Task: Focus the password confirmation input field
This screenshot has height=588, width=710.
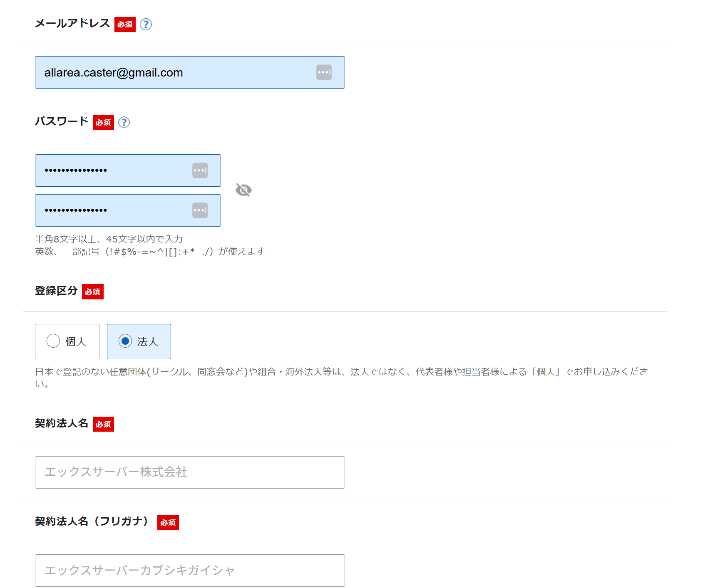Action: coord(128,210)
